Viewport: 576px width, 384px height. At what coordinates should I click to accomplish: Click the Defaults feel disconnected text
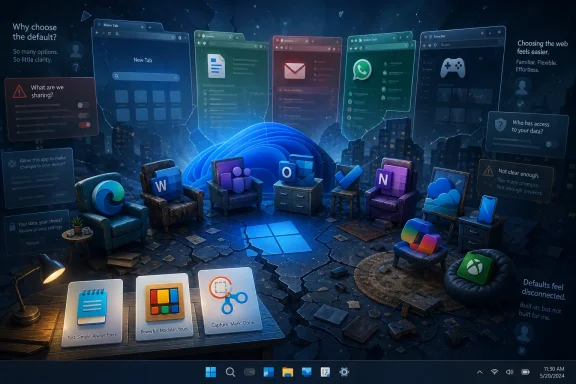click(543, 289)
